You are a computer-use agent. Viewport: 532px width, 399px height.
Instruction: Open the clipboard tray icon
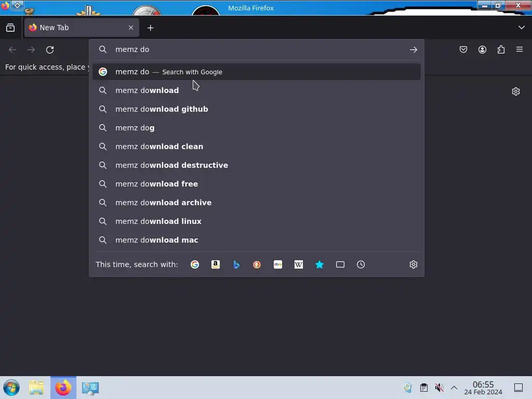point(424,388)
